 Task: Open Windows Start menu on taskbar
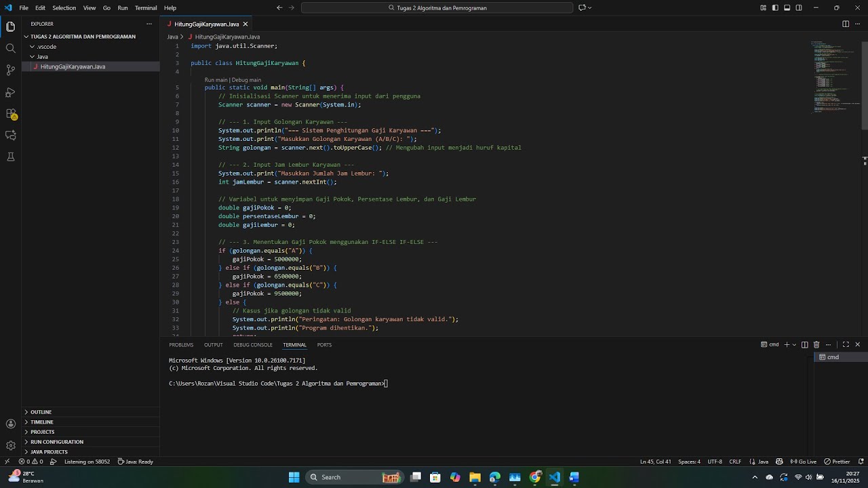click(x=294, y=477)
